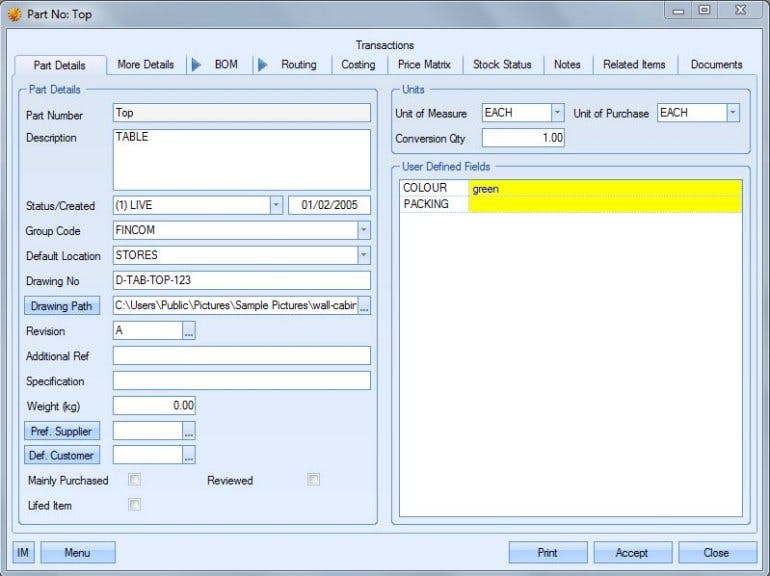The image size is (770, 576).
Task: Open Revision lookup ellipsis button
Action: pyautogui.click(x=189, y=331)
